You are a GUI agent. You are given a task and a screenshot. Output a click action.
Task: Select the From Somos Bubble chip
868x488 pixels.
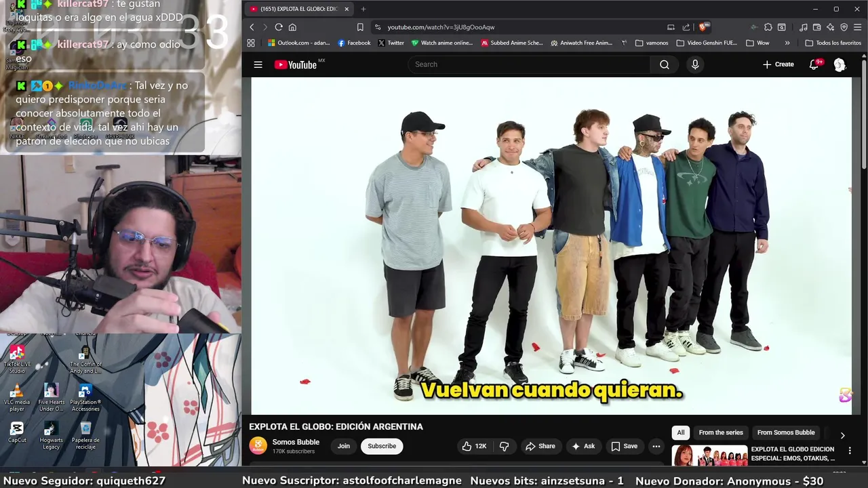pos(786,432)
